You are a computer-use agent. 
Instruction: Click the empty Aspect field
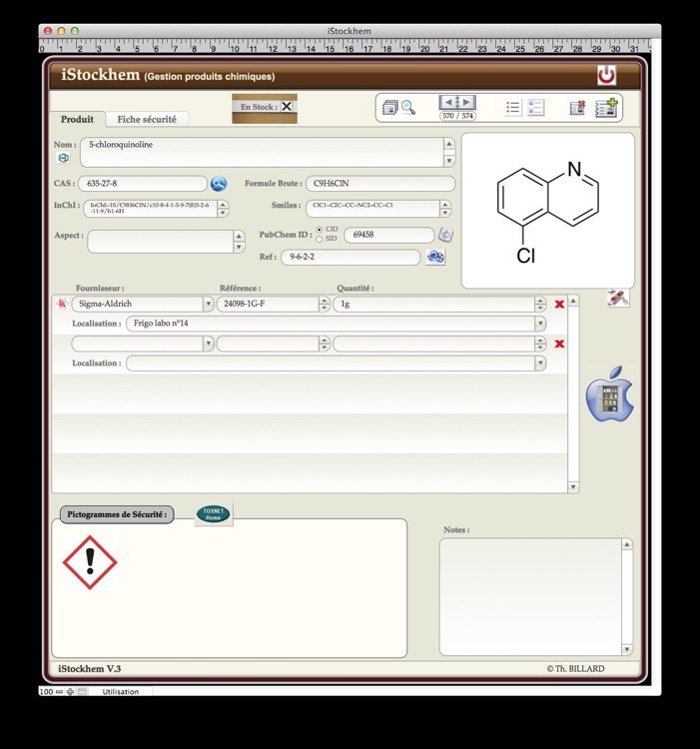pyautogui.click(x=161, y=242)
